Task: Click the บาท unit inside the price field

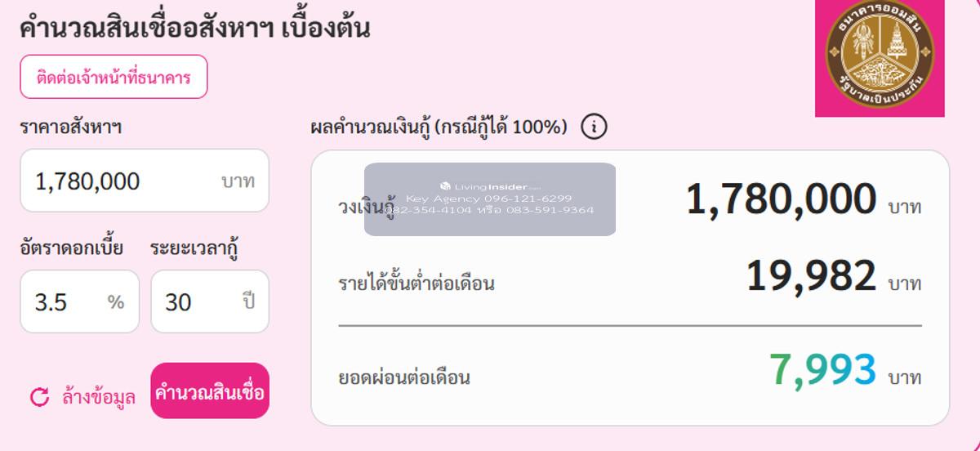Action: click(238, 181)
